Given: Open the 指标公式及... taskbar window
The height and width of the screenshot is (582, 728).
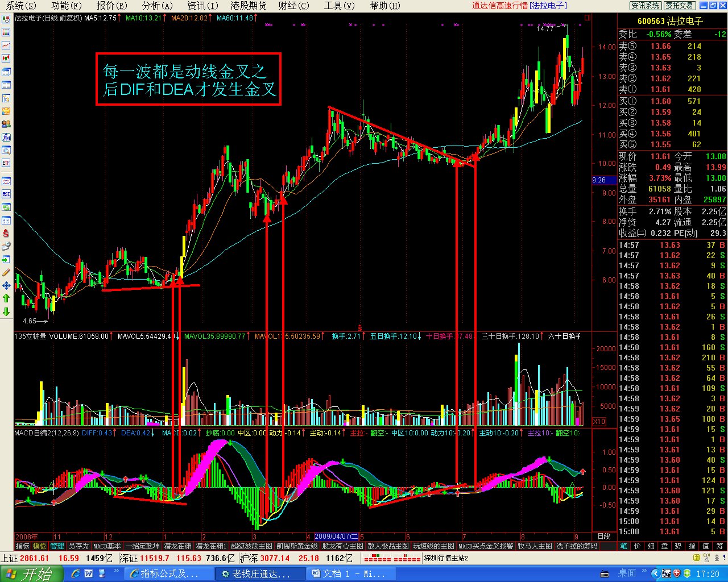Looking at the screenshot, I should tap(169, 574).
